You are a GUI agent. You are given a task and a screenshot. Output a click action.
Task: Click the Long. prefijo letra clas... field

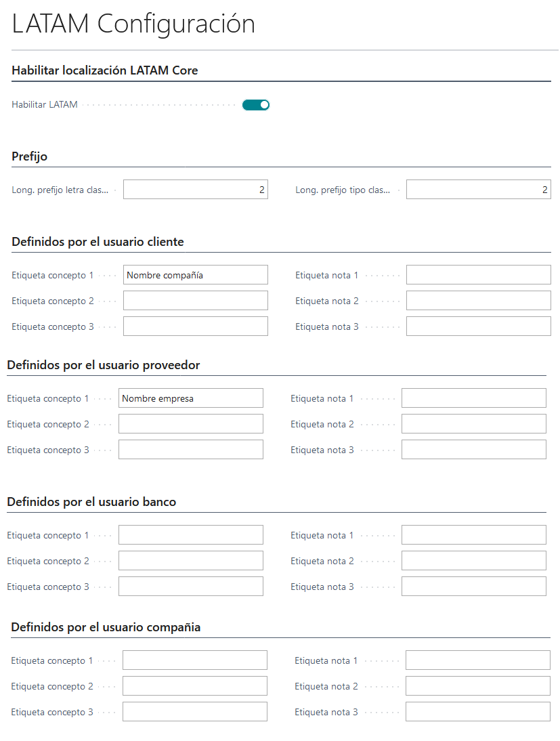point(195,190)
